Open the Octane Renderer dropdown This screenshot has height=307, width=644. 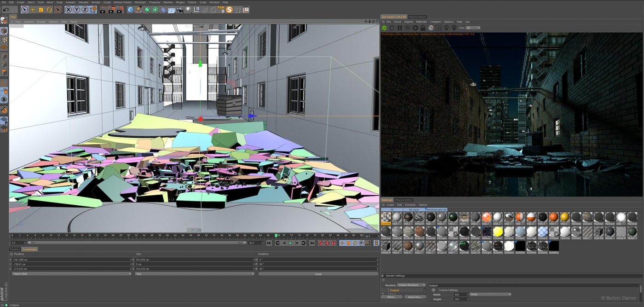tap(411, 285)
